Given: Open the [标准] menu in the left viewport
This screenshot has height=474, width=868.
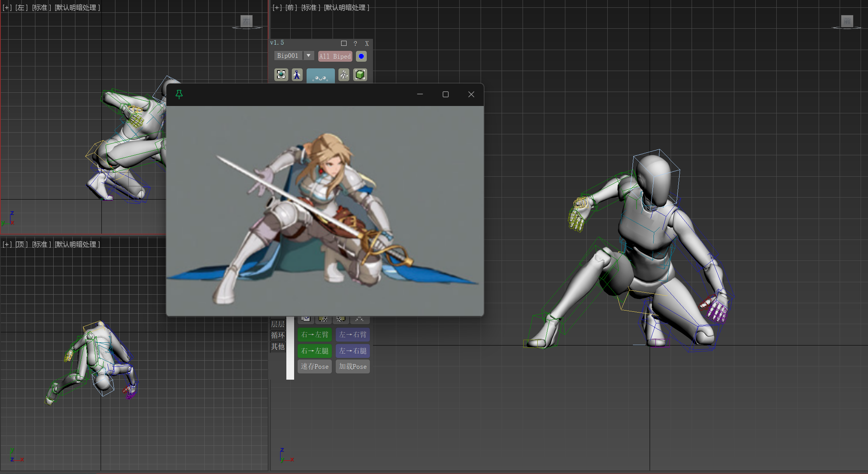Looking at the screenshot, I should pos(41,8).
